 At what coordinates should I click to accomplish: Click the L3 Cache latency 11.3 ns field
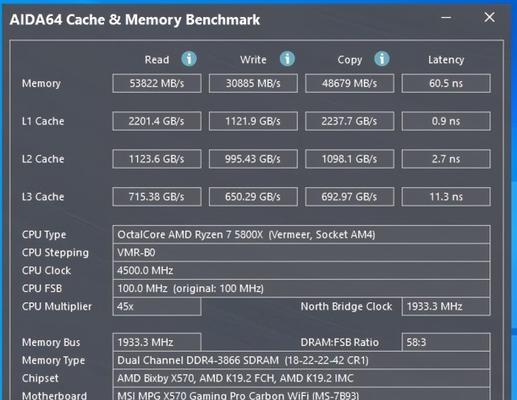pyautogui.click(x=446, y=197)
